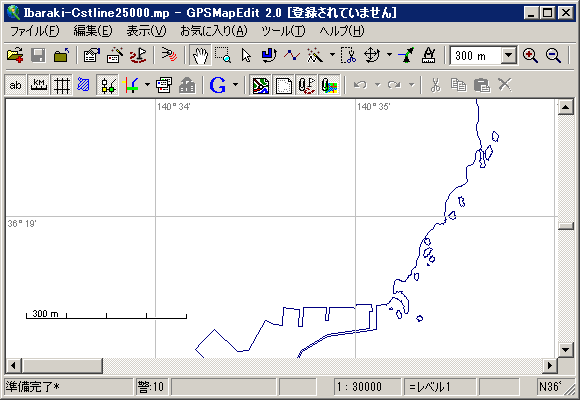The height and width of the screenshot is (400, 580).
Task: Click the cut scissors icon
Action: point(435,85)
